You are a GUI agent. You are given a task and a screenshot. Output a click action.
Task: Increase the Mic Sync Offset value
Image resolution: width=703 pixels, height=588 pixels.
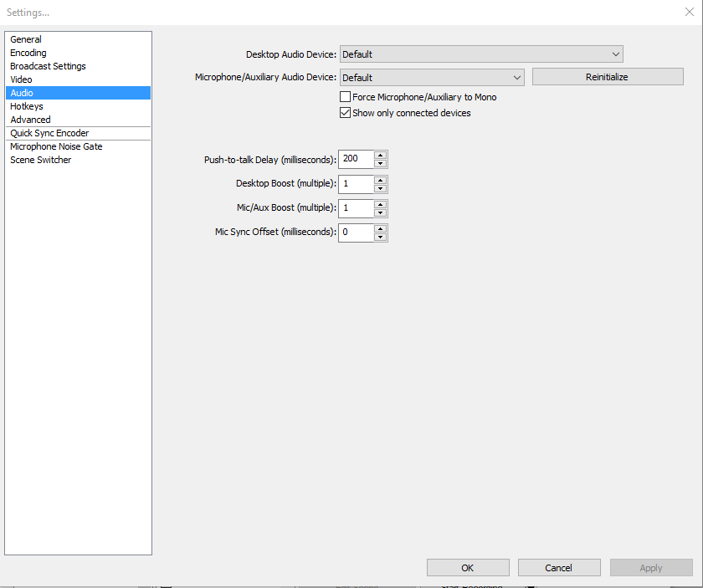tap(381, 228)
